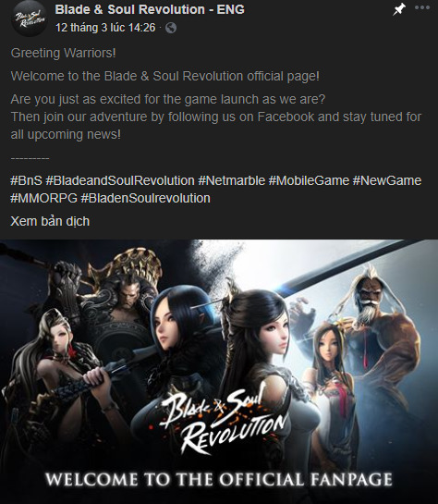438x504 pixels.
Task: Click the public globe privacy icon
Action: (171, 28)
